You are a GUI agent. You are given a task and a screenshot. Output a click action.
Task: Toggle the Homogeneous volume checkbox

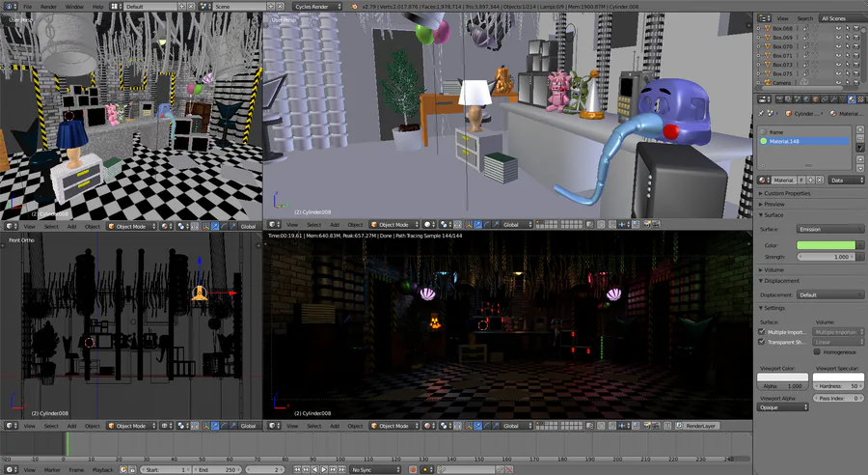tap(817, 352)
